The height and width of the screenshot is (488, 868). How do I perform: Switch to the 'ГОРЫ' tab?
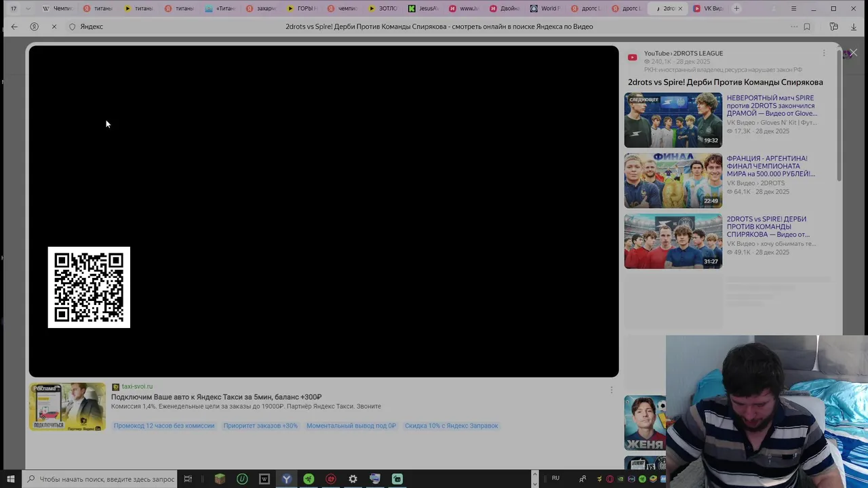click(301, 8)
